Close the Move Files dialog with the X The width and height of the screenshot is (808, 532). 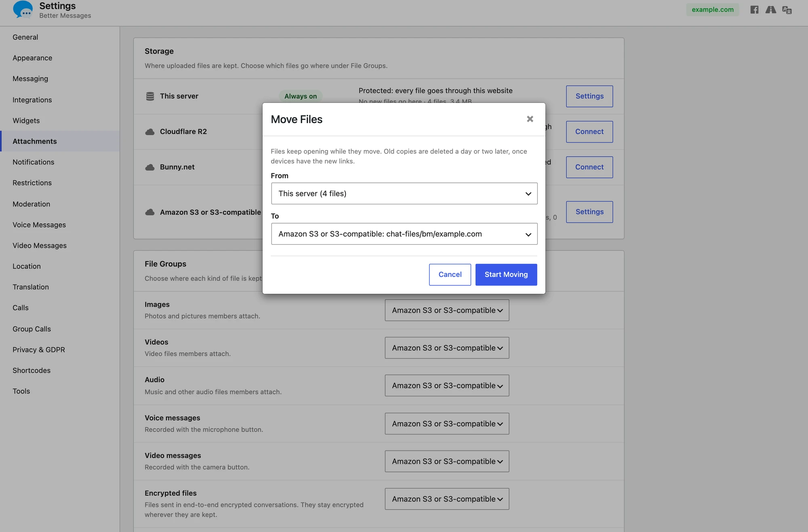tap(530, 119)
